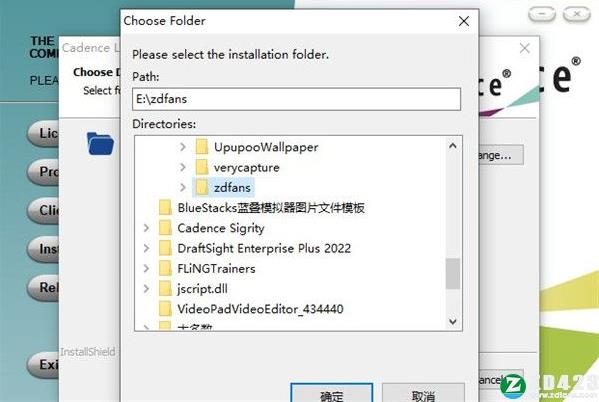Select VideoPadVideoEditor_434440 directory entry
This screenshot has height=402, width=599.
260,309
